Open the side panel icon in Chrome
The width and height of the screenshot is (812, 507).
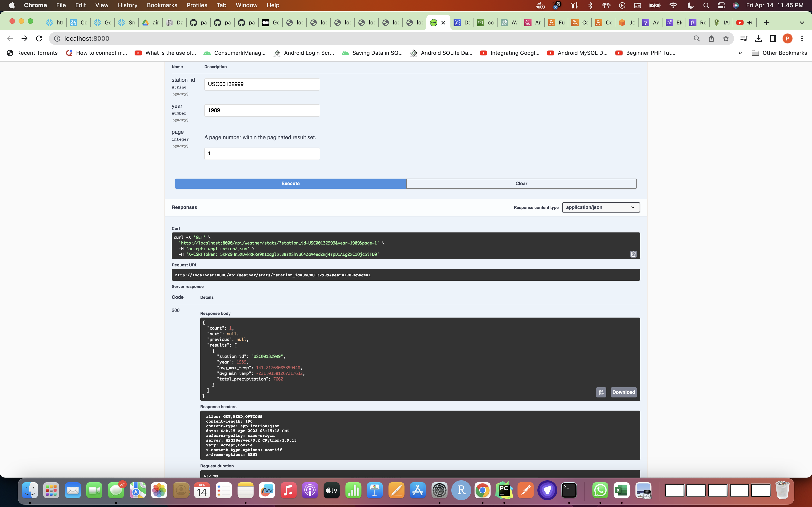point(773,38)
